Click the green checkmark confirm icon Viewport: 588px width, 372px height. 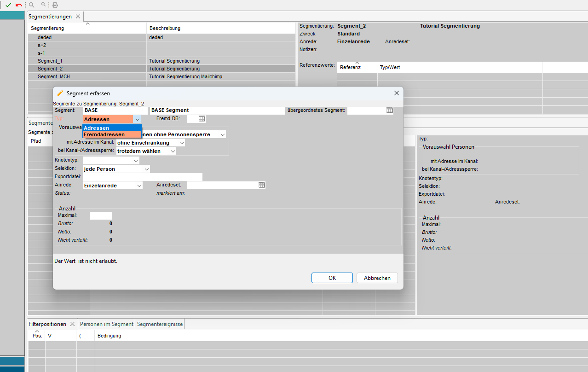point(8,5)
